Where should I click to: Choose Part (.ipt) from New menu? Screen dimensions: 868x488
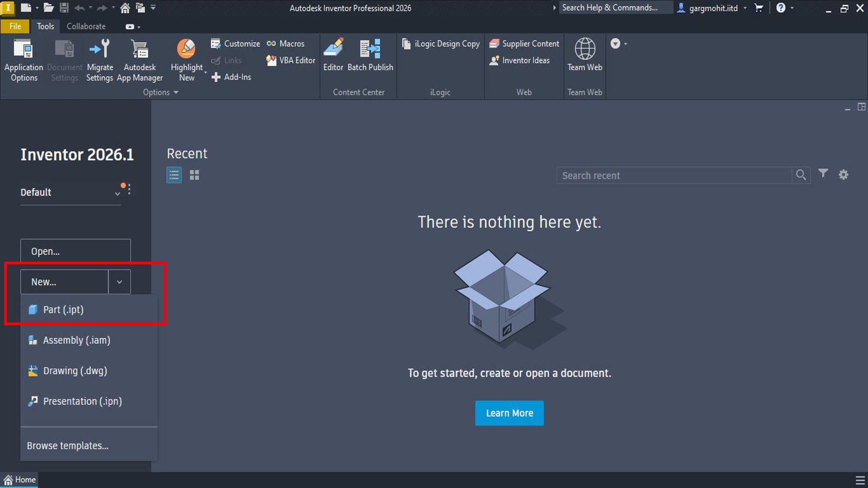[x=89, y=310]
